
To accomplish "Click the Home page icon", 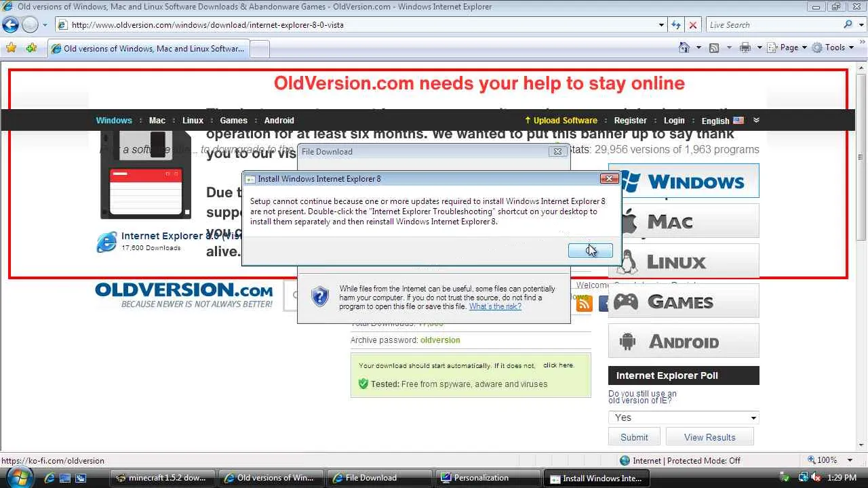I will [685, 47].
